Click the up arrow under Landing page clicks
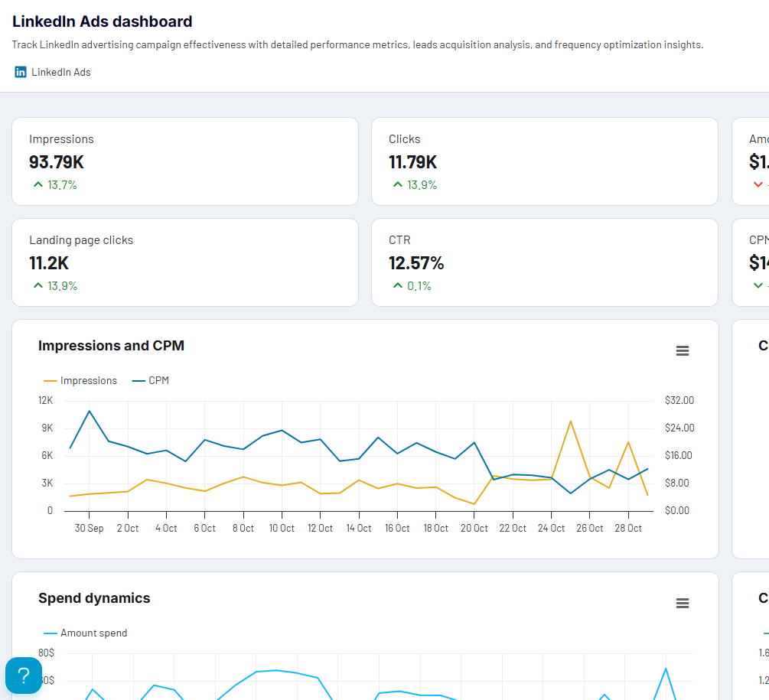Viewport: 769px width, 700px height. tap(37, 286)
